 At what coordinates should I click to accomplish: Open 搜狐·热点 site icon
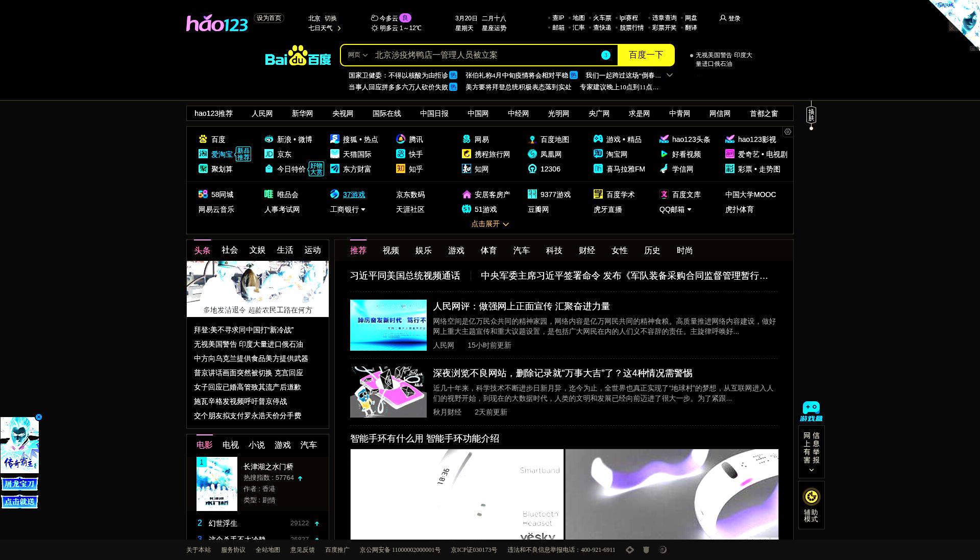pyautogui.click(x=335, y=139)
